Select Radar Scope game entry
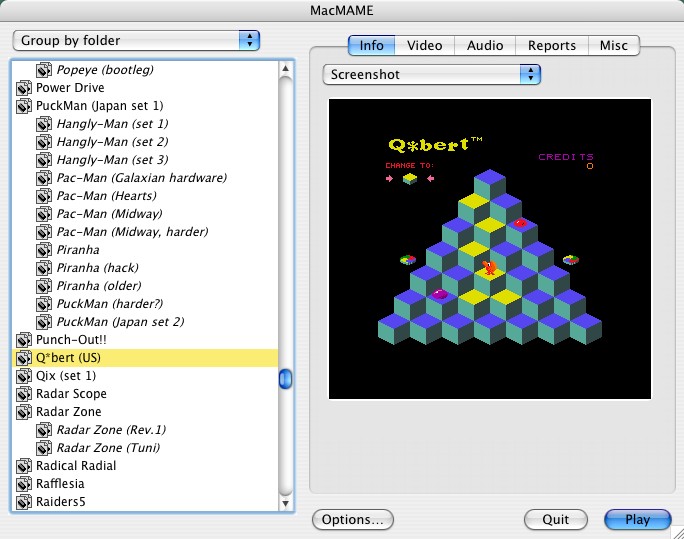The height and width of the screenshot is (539, 684). coord(145,393)
